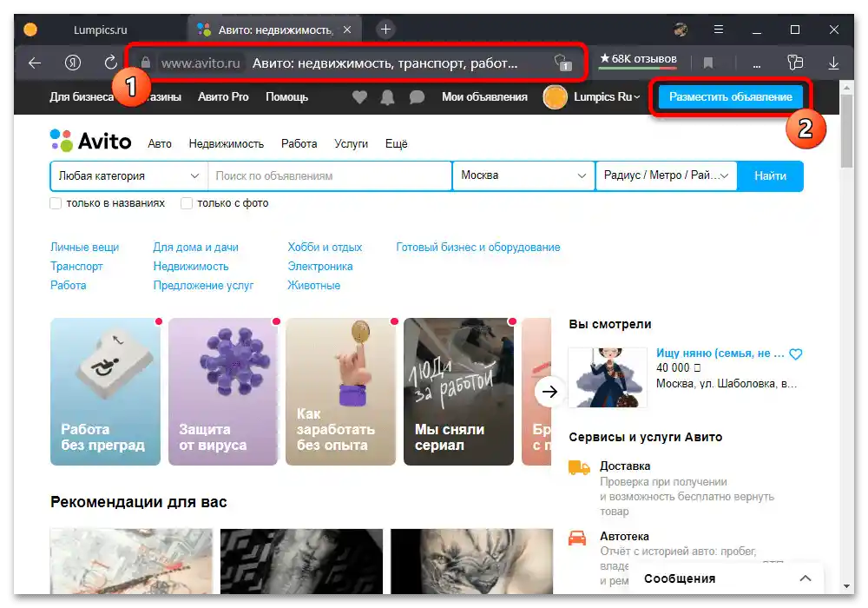The width and height of the screenshot is (868, 608).
Task: Switch to the Lumpics.ru tab
Action: coord(100,30)
